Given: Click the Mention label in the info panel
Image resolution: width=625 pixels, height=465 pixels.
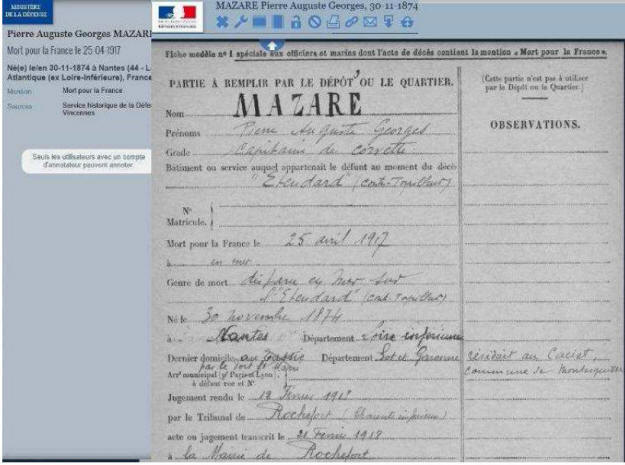Looking at the screenshot, I should 19,90.
